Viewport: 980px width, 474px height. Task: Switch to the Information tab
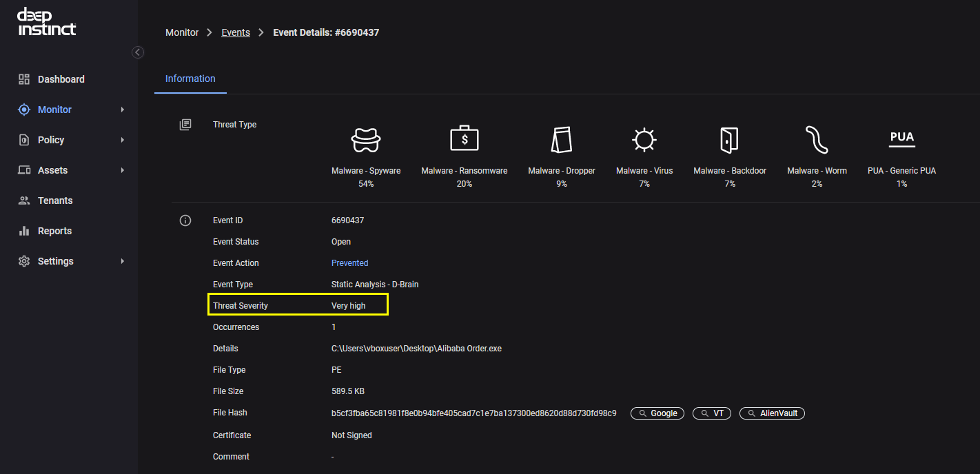pos(190,79)
